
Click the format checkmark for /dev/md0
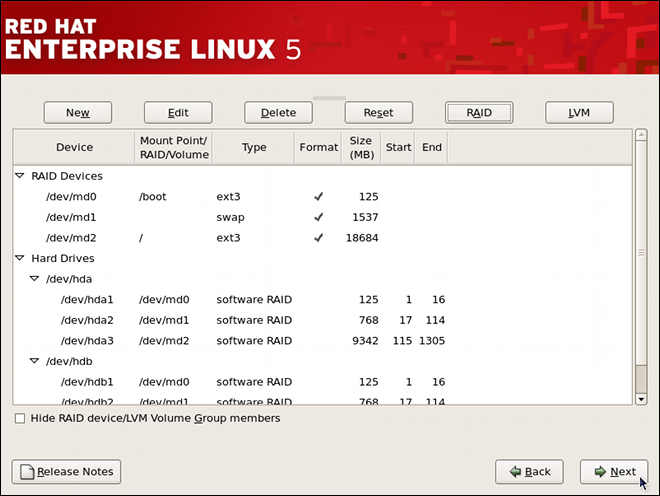coord(319,196)
